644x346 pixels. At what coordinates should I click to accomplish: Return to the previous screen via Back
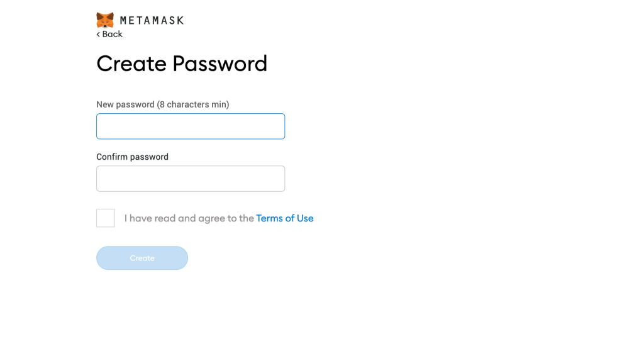point(110,34)
